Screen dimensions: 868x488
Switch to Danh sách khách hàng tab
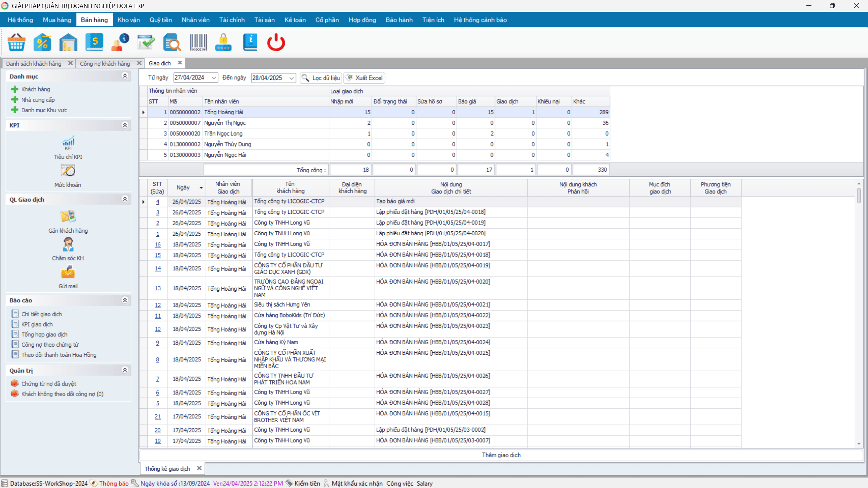[x=34, y=63]
